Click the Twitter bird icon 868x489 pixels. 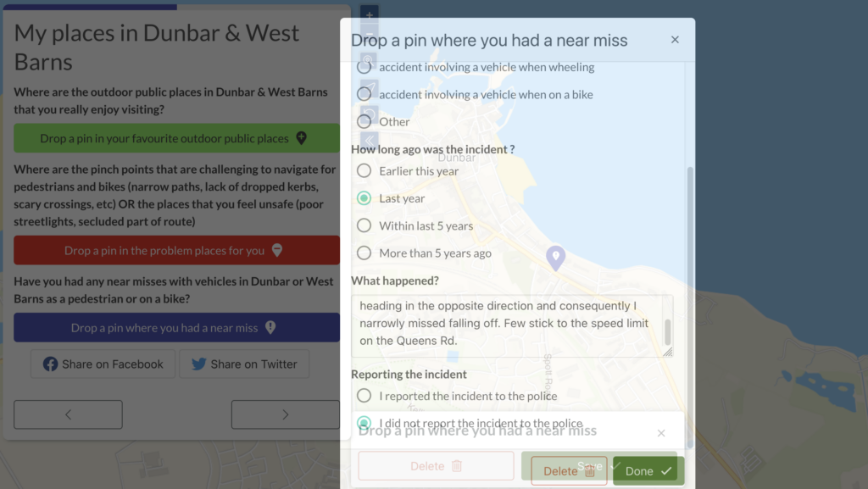point(198,364)
